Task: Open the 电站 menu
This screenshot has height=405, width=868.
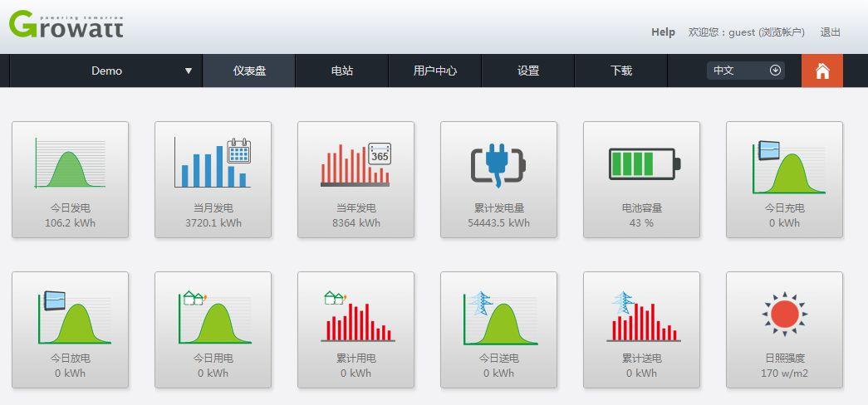Action: (342, 71)
